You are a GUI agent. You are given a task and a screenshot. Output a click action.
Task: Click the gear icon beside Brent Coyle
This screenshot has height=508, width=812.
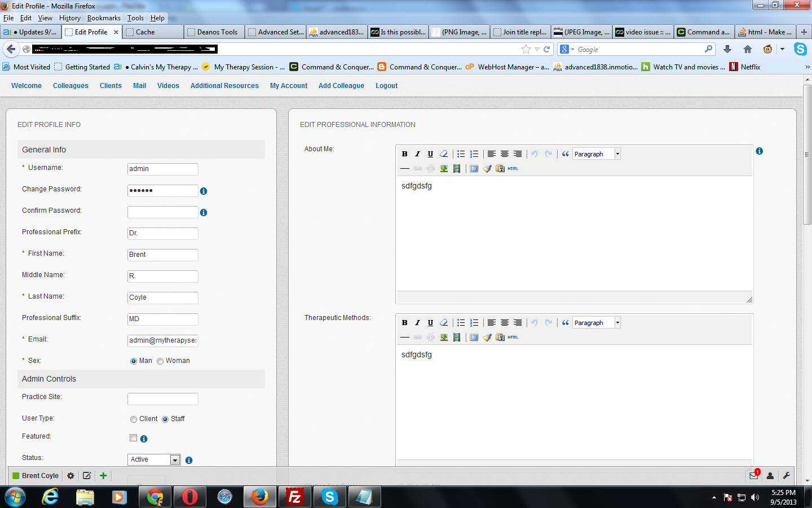pyautogui.click(x=70, y=476)
